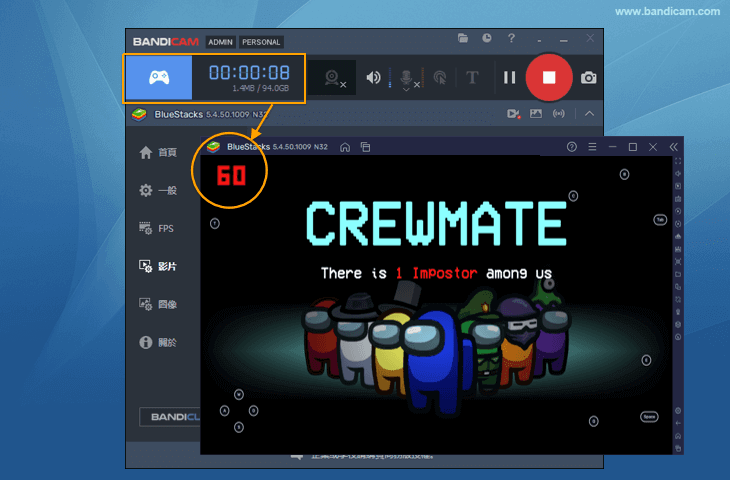Toggle the speaker sound recording icon
The image size is (730, 480).
click(x=373, y=77)
